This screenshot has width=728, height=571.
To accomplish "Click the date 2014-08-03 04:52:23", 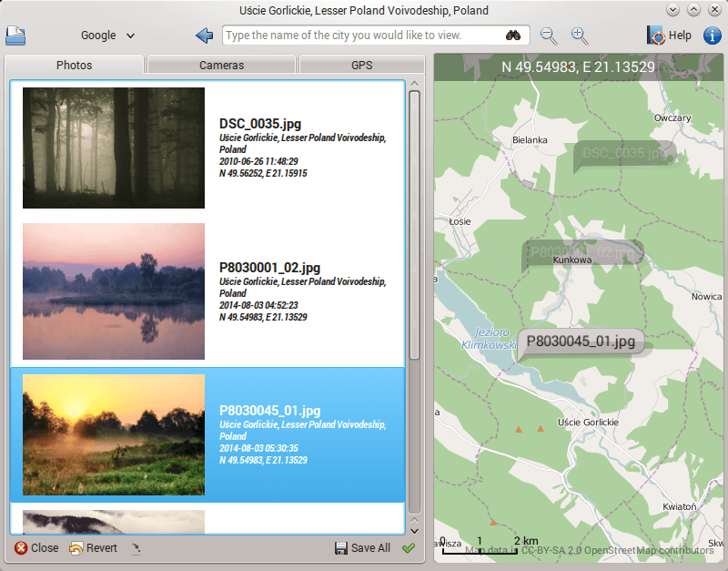I will click(x=258, y=305).
